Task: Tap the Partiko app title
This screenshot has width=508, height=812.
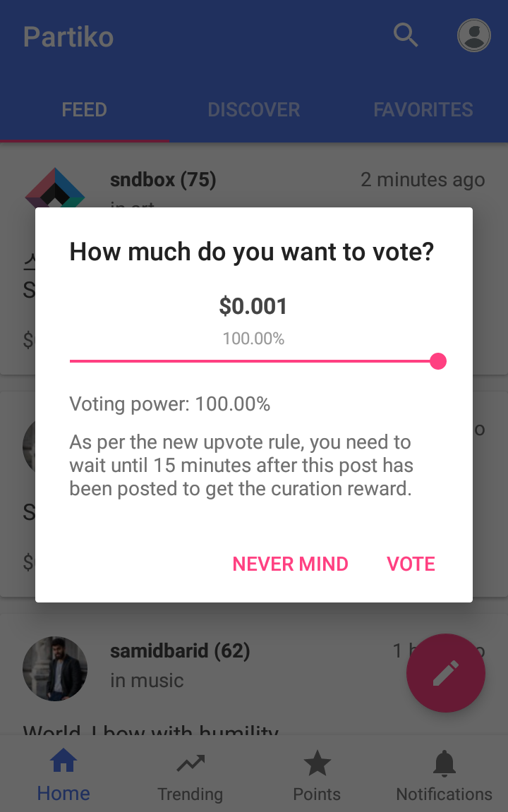Action: coord(68,37)
